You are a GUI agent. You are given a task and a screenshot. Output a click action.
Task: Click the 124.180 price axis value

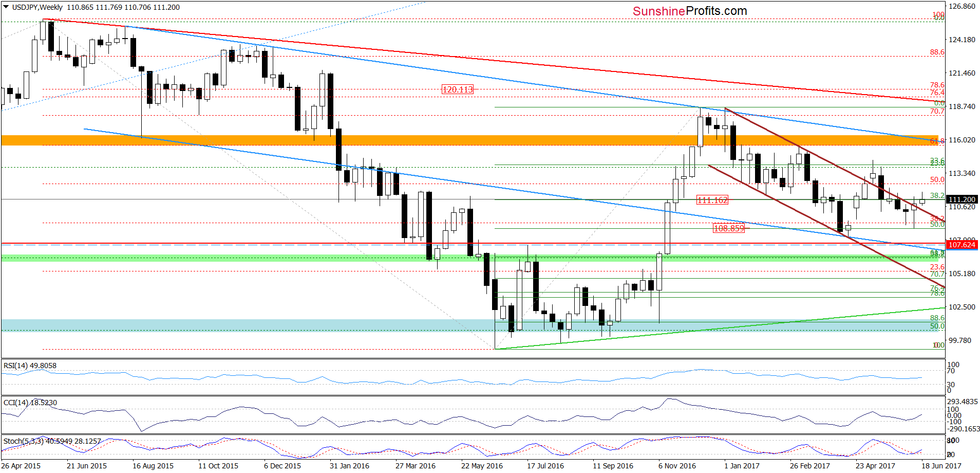pos(962,40)
